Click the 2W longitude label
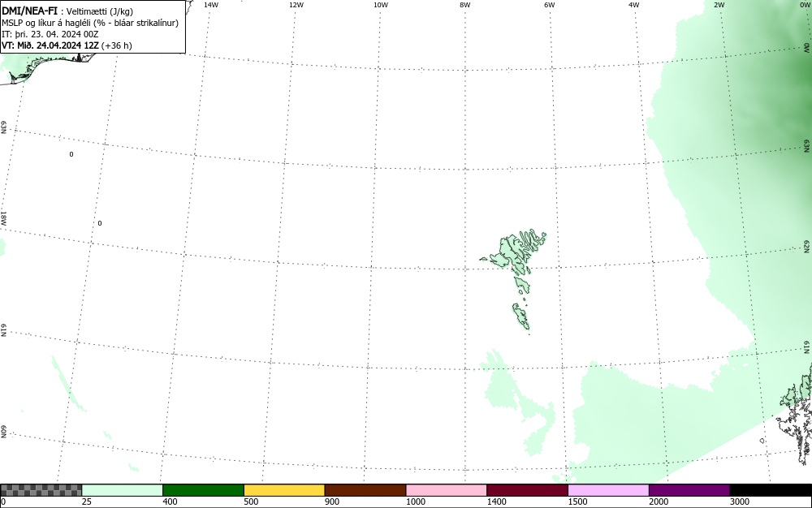The width and height of the screenshot is (812, 508). 719,5
